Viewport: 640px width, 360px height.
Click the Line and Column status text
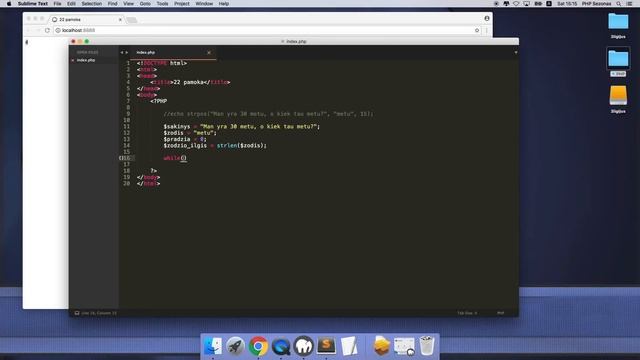tap(99, 313)
